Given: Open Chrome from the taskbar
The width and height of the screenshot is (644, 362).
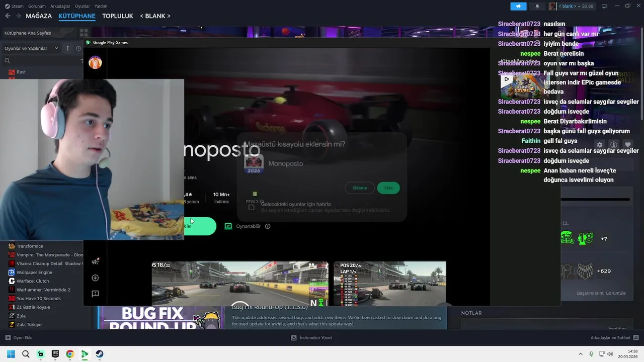Looking at the screenshot, I should (x=70, y=354).
